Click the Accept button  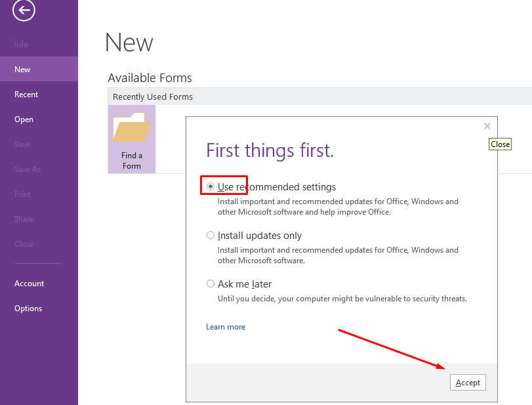(468, 382)
